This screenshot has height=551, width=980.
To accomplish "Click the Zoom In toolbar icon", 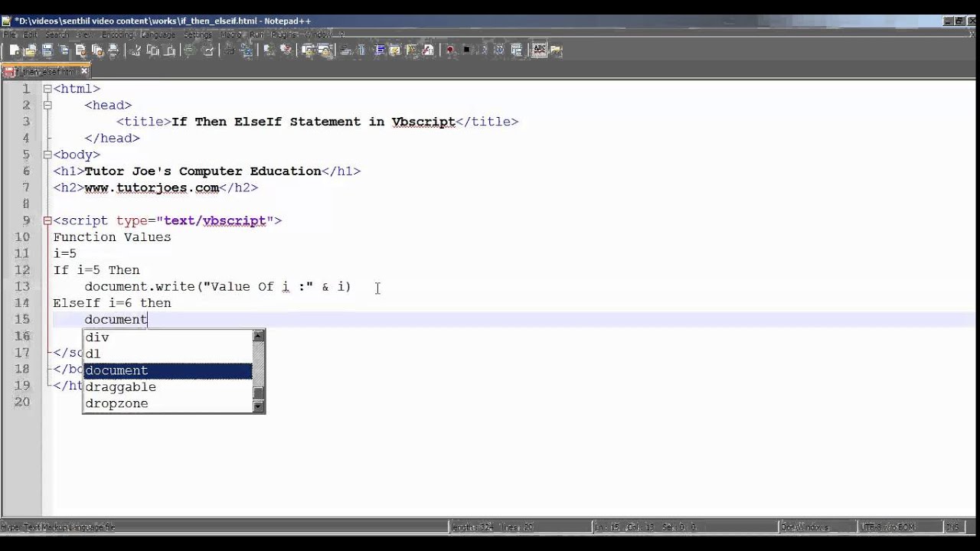I will point(269,51).
